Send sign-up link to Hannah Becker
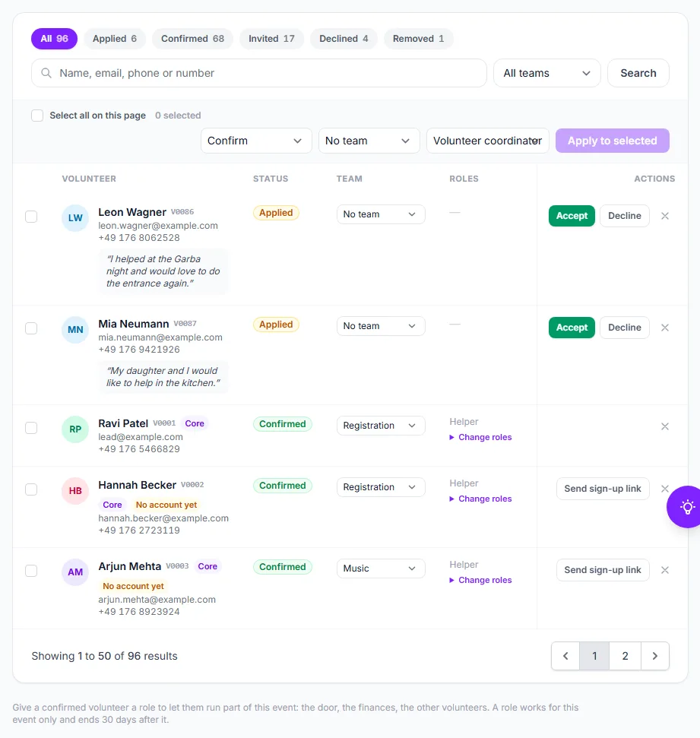This screenshot has width=700, height=738. pos(603,489)
